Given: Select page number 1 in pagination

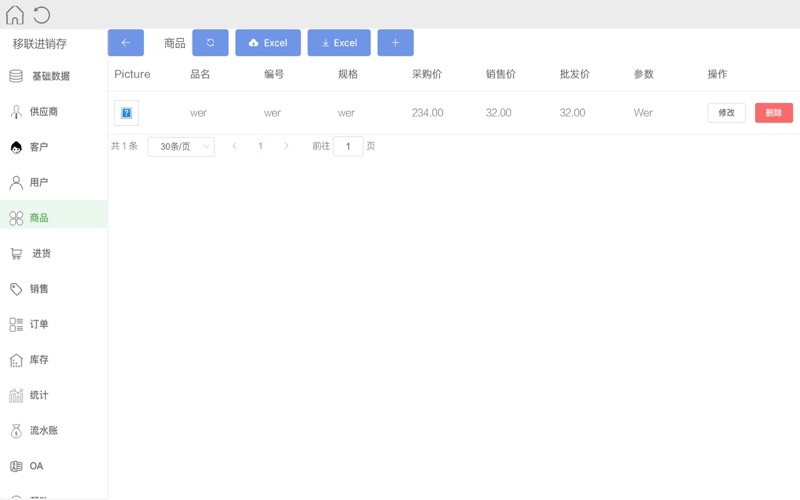Looking at the screenshot, I should tap(260, 146).
